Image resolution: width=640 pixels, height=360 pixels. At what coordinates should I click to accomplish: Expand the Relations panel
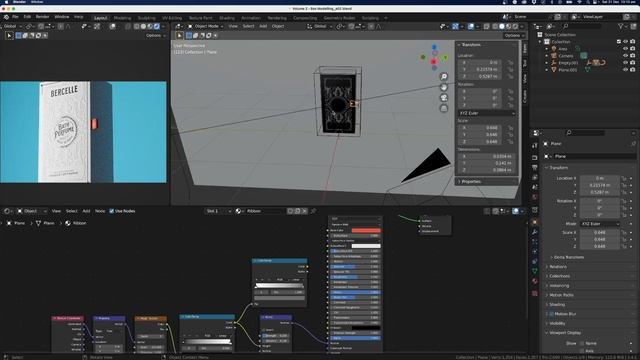558,267
